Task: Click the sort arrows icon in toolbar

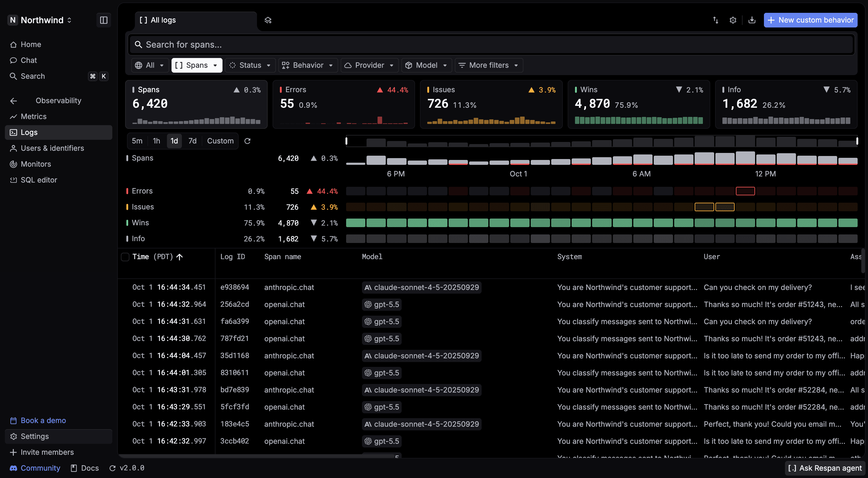Action: pyautogui.click(x=716, y=20)
